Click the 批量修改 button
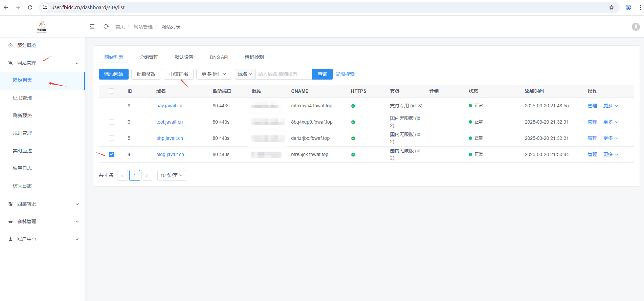The image size is (644, 301). point(146,74)
